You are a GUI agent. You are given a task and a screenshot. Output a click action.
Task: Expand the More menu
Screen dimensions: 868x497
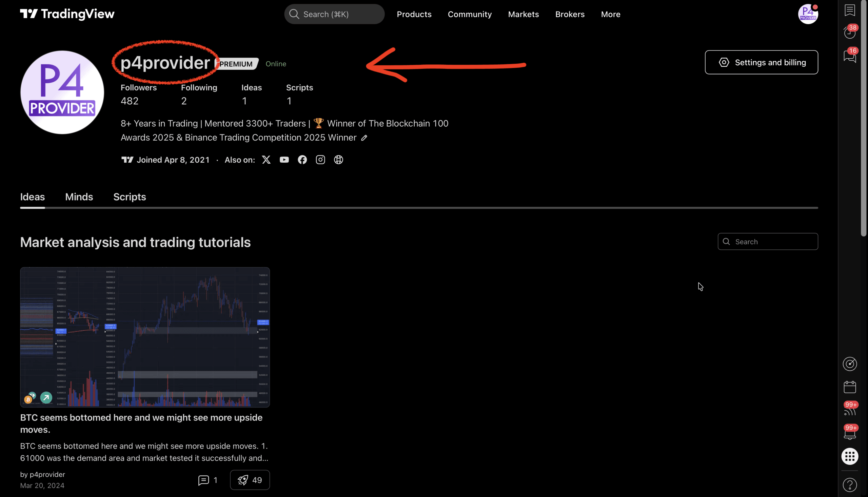tap(610, 14)
